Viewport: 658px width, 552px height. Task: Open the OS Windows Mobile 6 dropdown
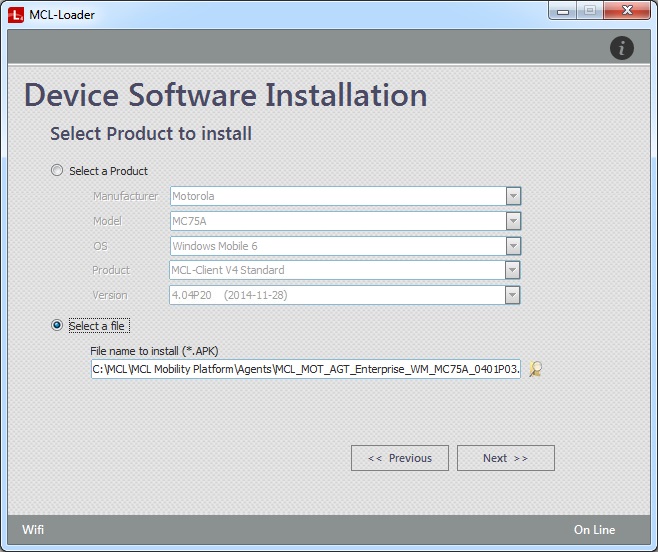click(x=513, y=245)
